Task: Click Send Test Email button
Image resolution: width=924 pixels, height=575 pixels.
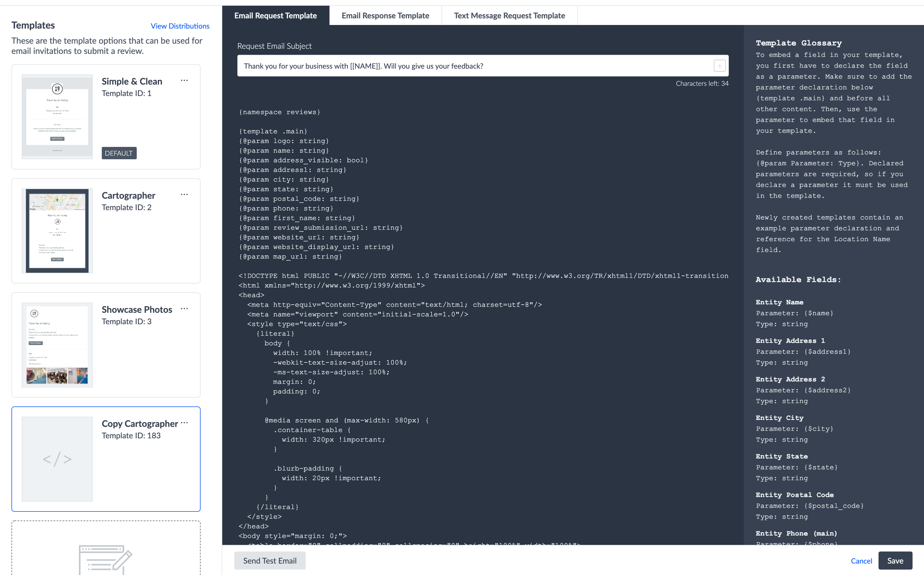Action: click(x=270, y=561)
